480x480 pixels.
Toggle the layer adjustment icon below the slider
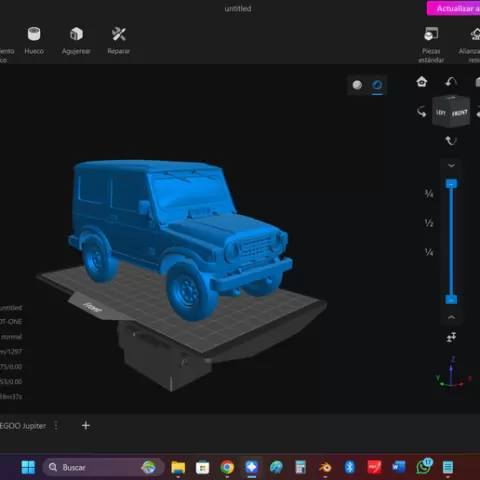tap(451, 337)
